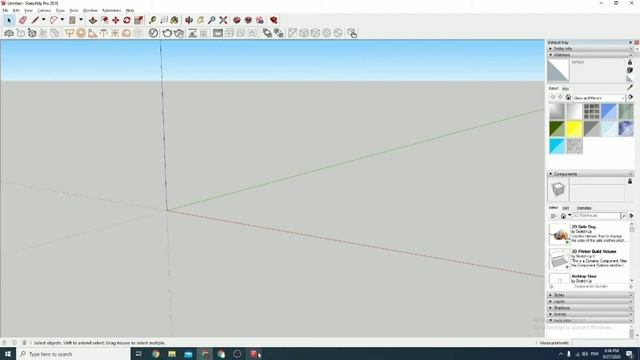Start V-Ray Interactive Render
Viewport: 640px width, 360px height.
179,33
